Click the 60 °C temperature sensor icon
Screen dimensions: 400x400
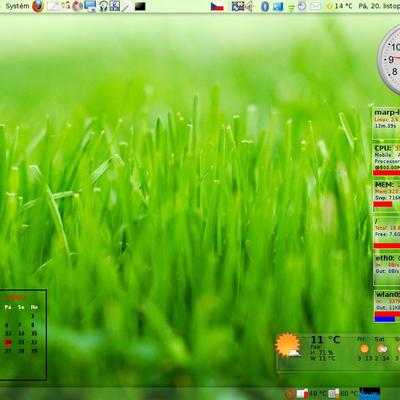coord(333,394)
